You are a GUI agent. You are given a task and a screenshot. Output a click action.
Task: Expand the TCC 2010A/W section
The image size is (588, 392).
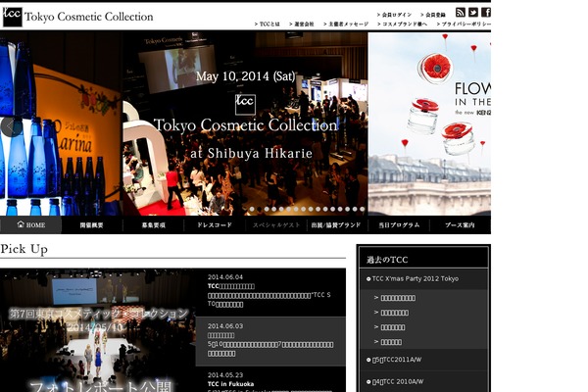(423, 381)
